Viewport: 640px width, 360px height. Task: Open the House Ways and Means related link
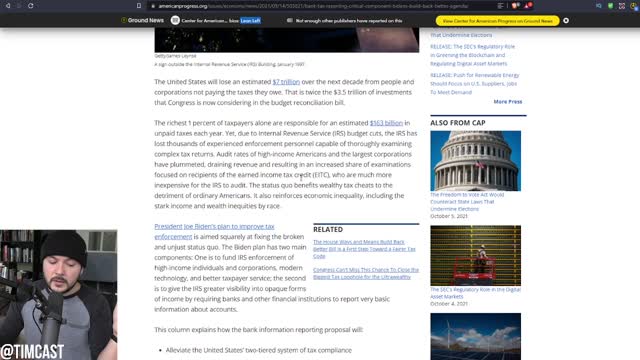pyautogui.click(x=364, y=249)
